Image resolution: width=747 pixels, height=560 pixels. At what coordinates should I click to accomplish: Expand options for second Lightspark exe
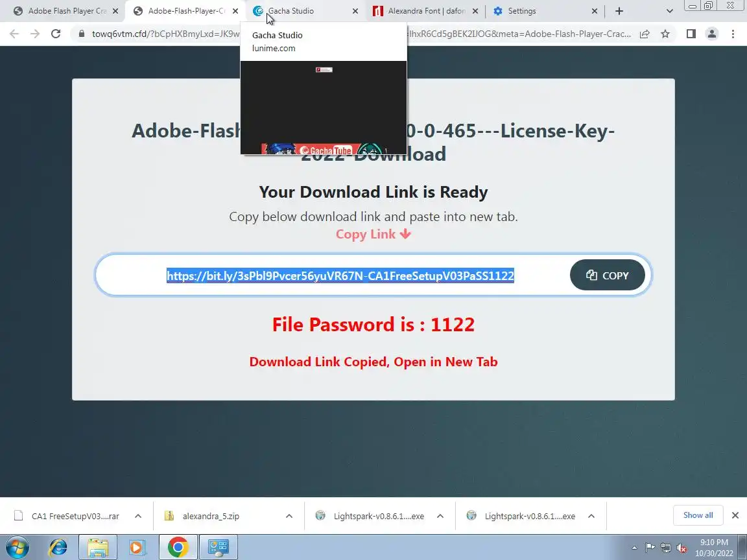coord(591,516)
